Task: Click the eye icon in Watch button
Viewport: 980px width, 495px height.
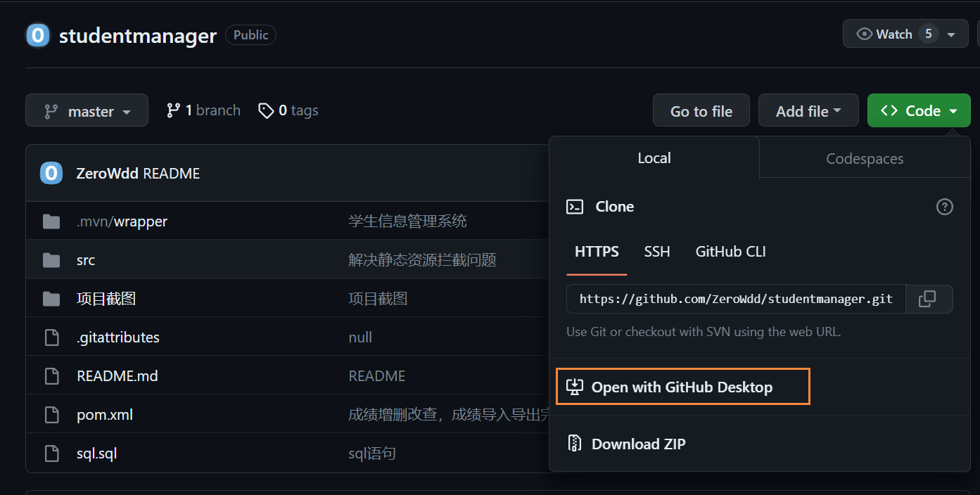Action: pyautogui.click(x=865, y=34)
